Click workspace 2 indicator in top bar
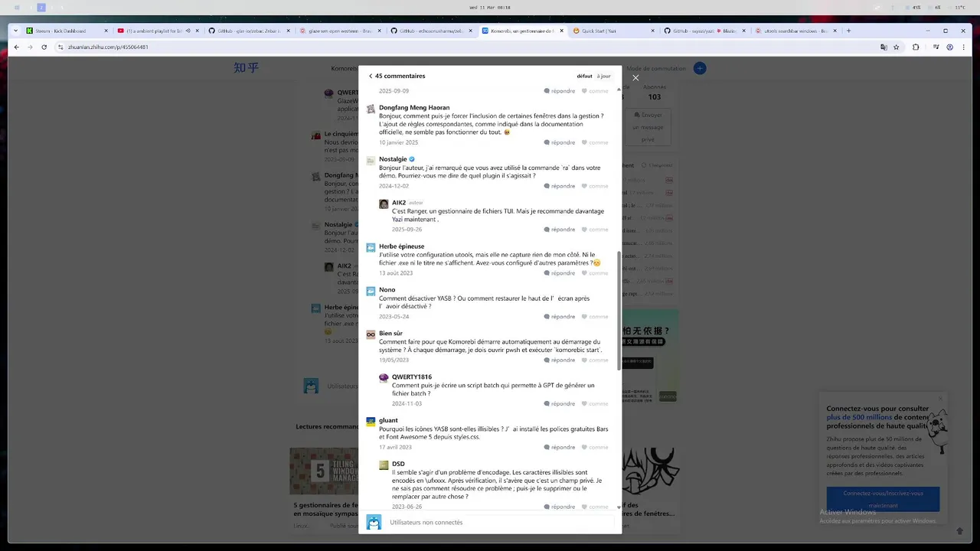The image size is (980, 551). 41,8
